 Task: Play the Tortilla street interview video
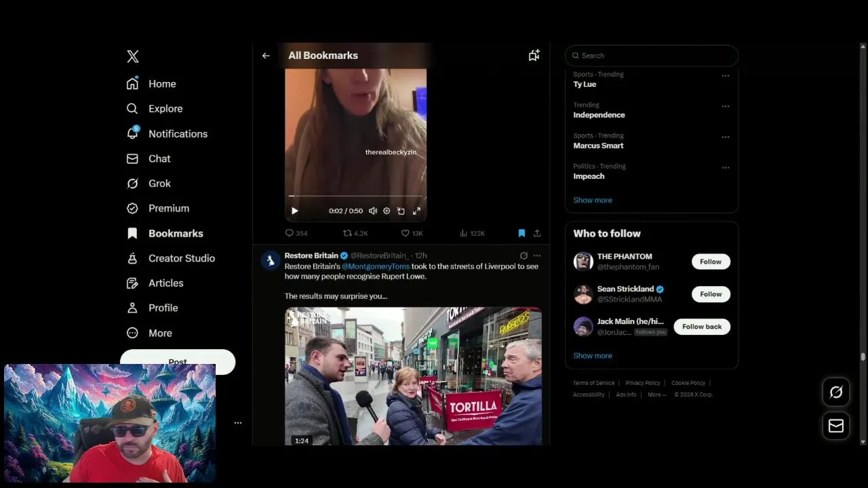point(413,376)
